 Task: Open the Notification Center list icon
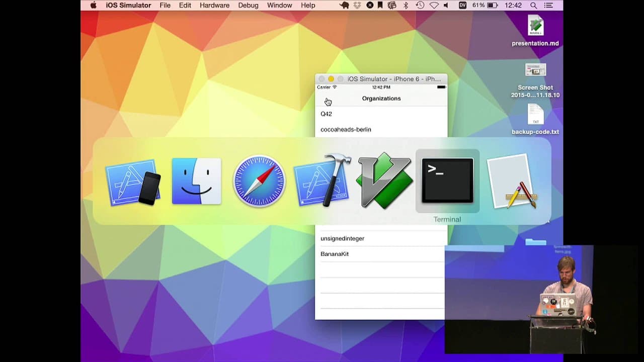pyautogui.click(x=549, y=6)
